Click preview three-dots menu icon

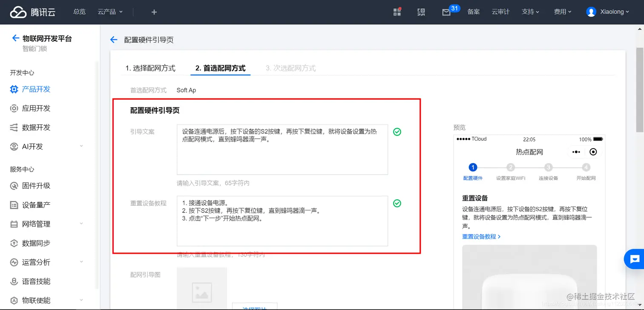tap(576, 152)
